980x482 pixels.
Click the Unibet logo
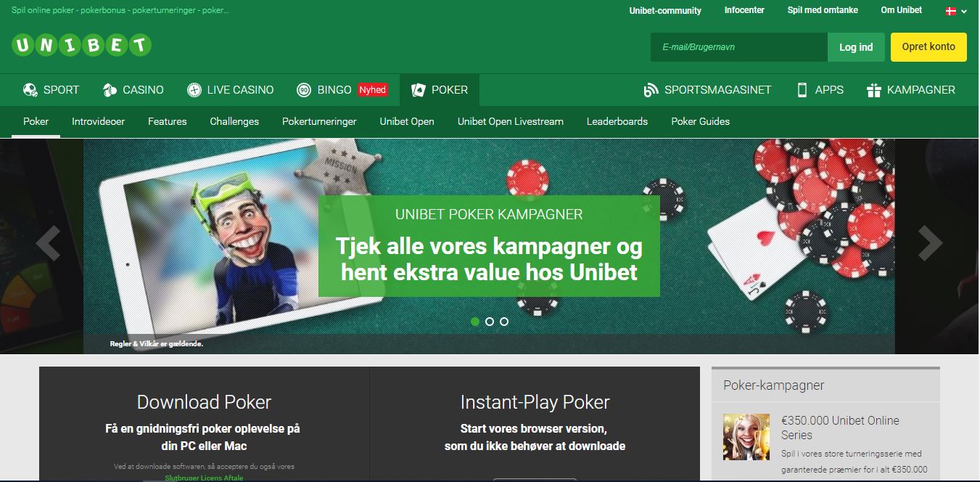(81, 46)
